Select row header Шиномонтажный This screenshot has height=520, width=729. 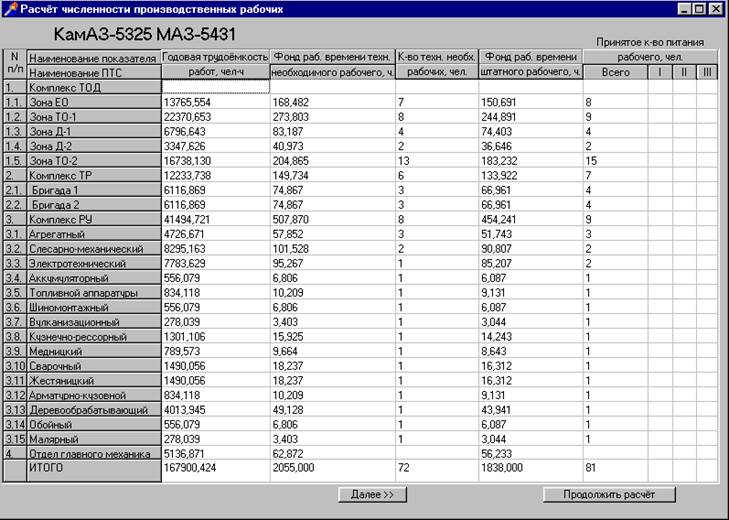94,307
